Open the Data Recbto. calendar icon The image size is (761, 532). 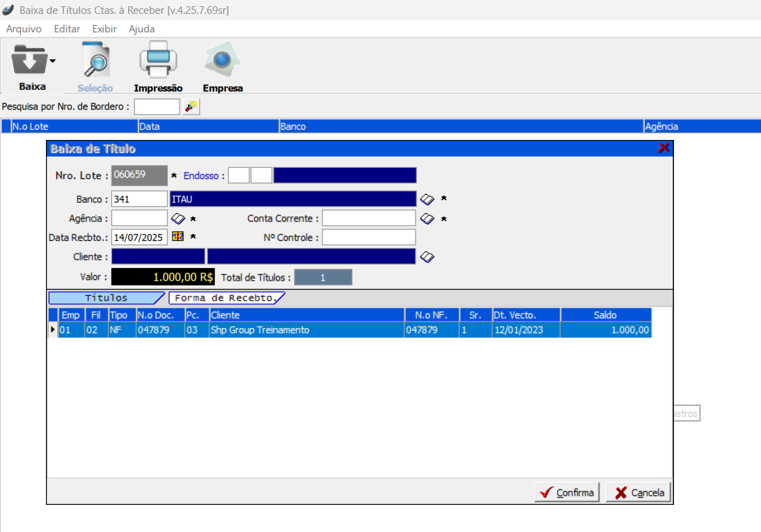[x=178, y=237]
